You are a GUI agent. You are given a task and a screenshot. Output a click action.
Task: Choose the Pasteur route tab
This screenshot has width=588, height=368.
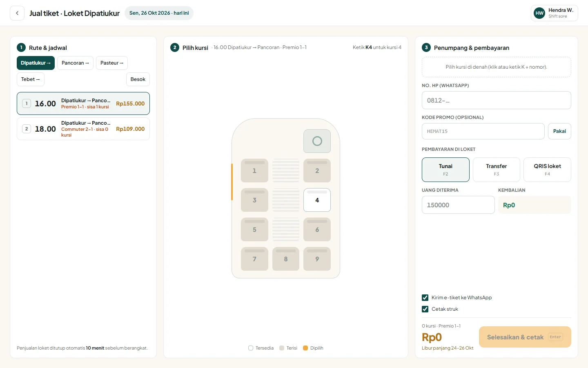[112, 63]
